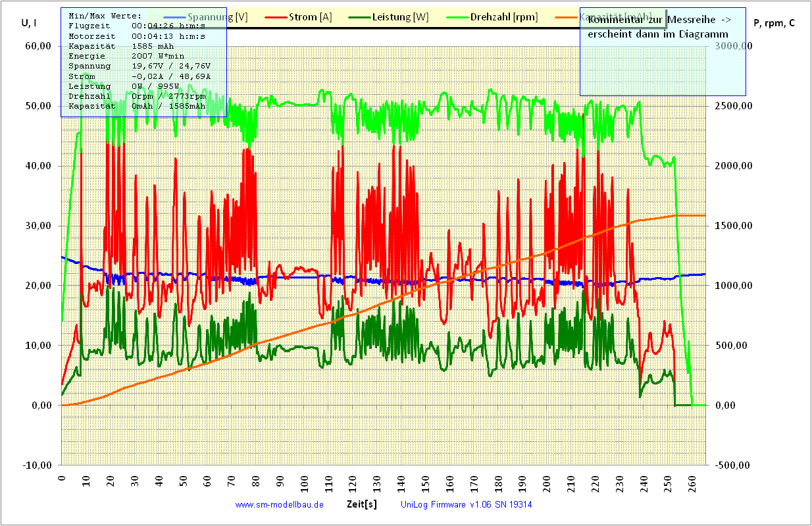812x526 pixels.
Task: Click the "P, rpm, C" right axis title
Action: pyautogui.click(x=774, y=23)
